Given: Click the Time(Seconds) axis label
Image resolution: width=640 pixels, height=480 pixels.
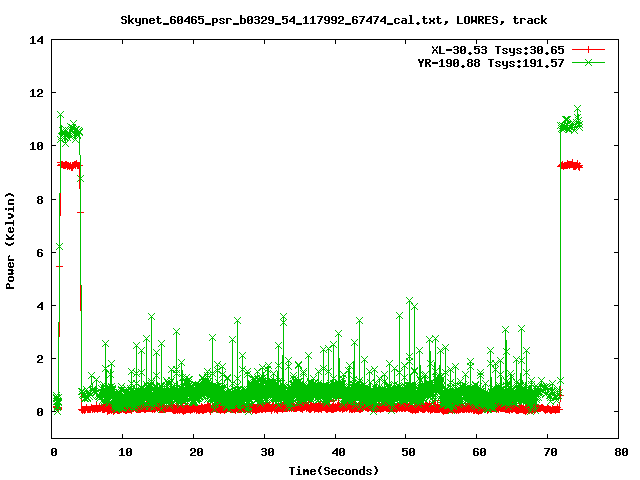Looking at the screenshot, I should 333,471.
